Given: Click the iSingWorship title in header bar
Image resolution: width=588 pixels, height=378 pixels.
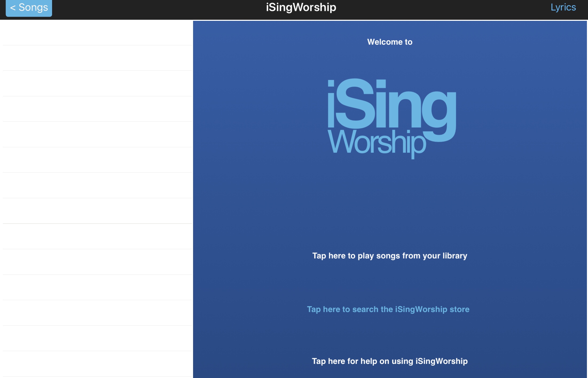Looking at the screenshot, I should point(301,7).
